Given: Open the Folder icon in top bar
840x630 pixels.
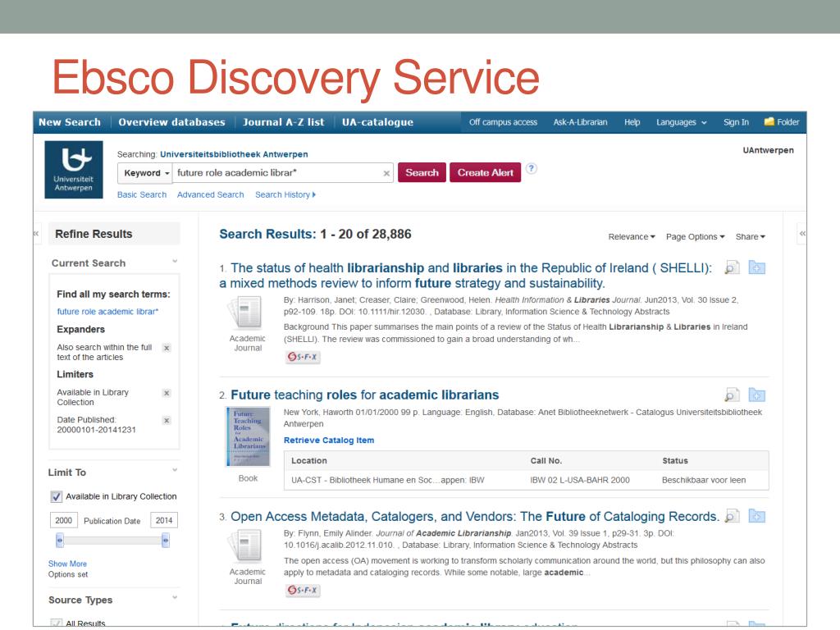Looking at the screenshot, I should click(x=782, y=122).
